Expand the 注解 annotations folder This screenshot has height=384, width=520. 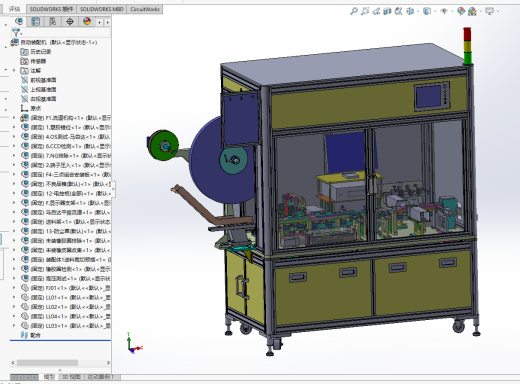[14, 70]
